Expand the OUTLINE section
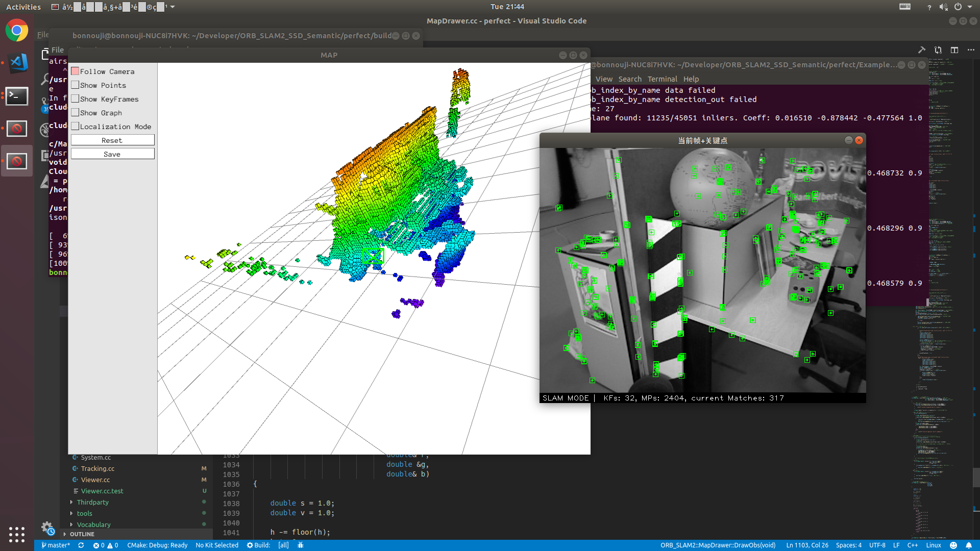Image resolution: width=980 pixels, height=551 pixels. point(82,534)
